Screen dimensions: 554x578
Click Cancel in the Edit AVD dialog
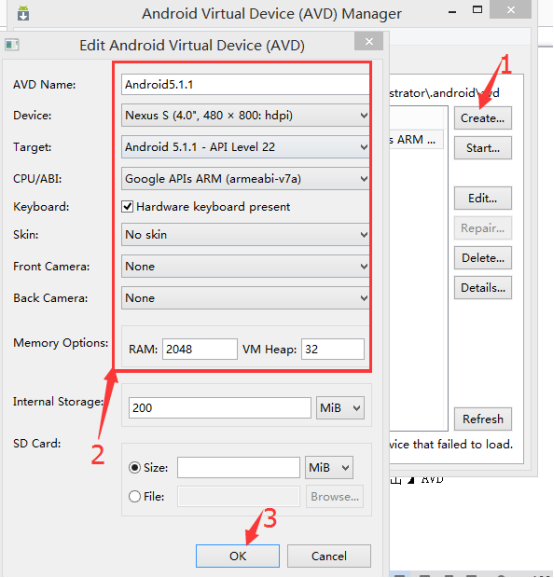[329, 556]
